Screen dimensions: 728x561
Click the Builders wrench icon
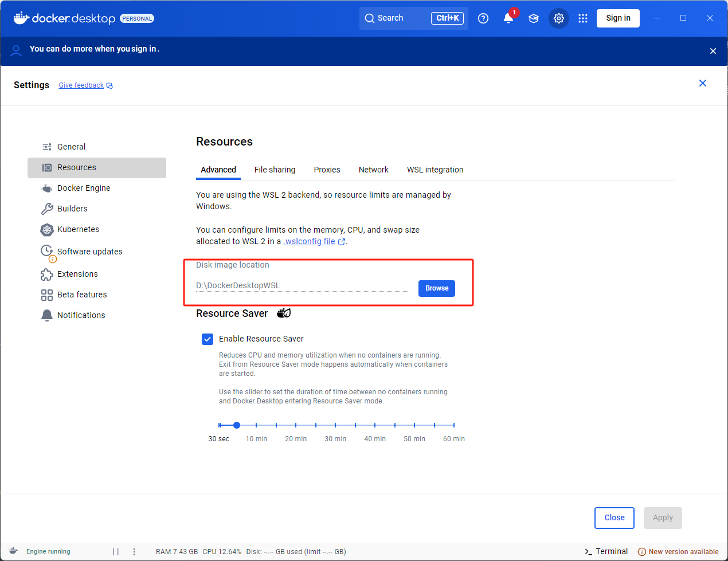pos(47,209)
